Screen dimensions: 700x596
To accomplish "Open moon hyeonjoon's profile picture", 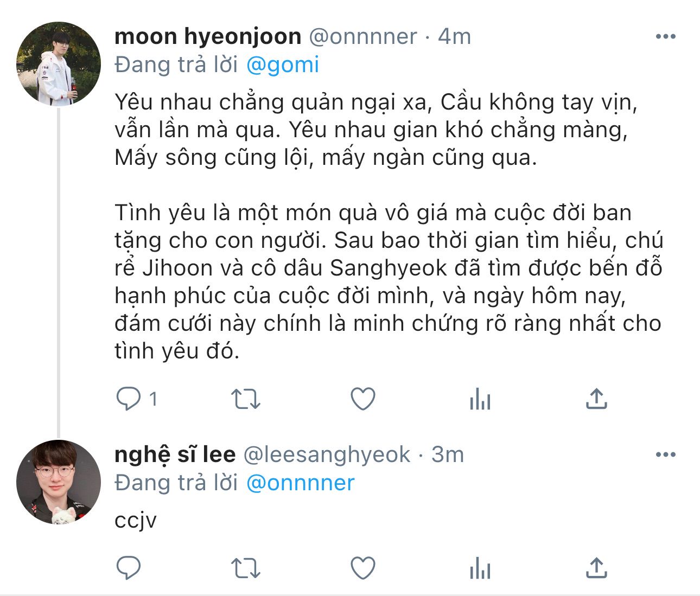I will [x=59, y=63].
